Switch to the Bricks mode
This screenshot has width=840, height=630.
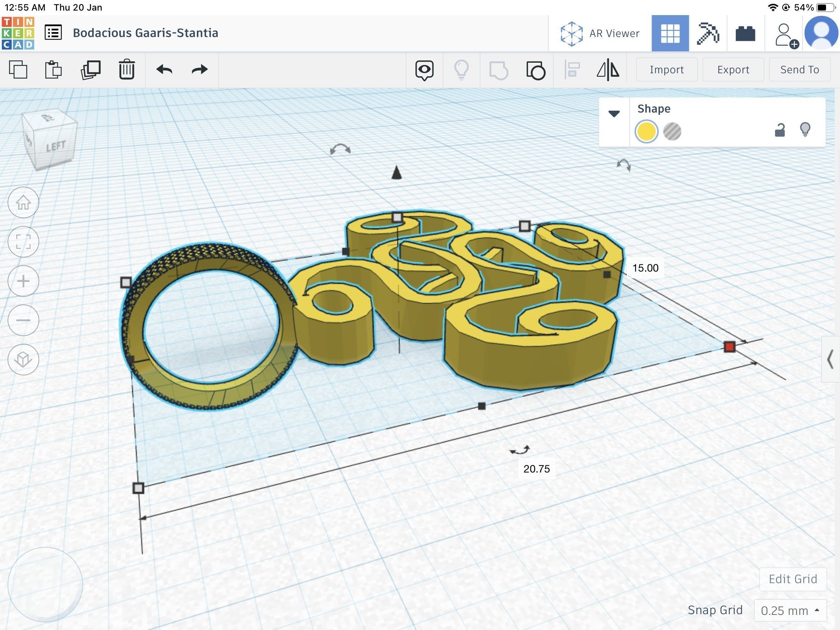[x=746, y=33]
